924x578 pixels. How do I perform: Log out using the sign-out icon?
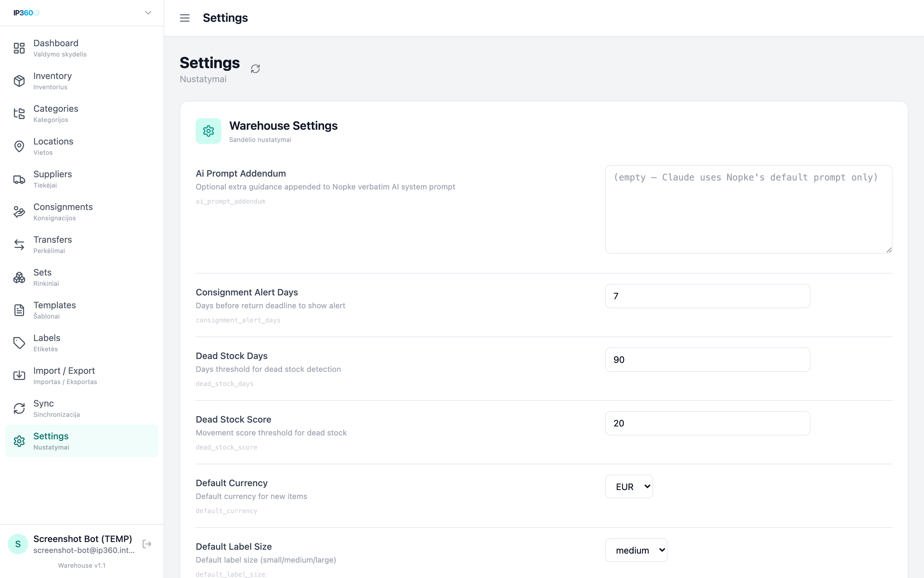[x=147, y=544]
